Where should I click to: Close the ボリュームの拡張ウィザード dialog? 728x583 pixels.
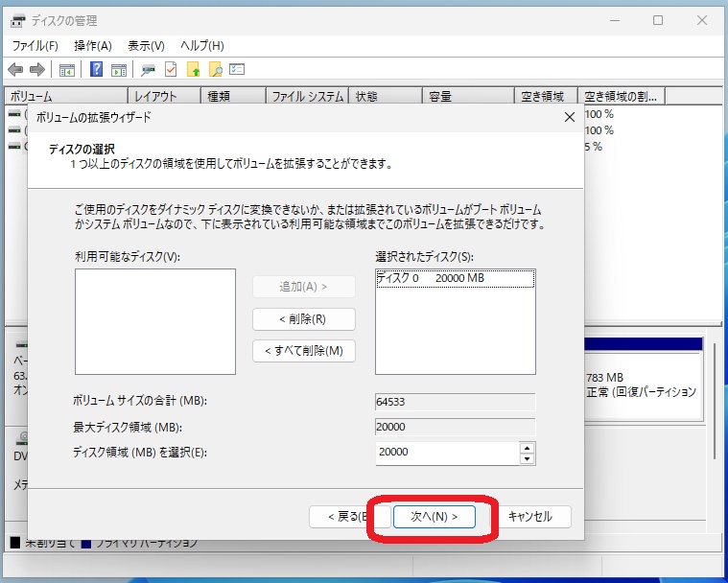tap(570, 117)
